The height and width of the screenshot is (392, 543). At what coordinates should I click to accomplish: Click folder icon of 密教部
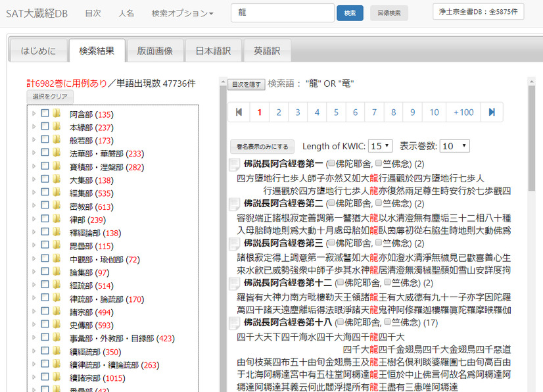57,206
